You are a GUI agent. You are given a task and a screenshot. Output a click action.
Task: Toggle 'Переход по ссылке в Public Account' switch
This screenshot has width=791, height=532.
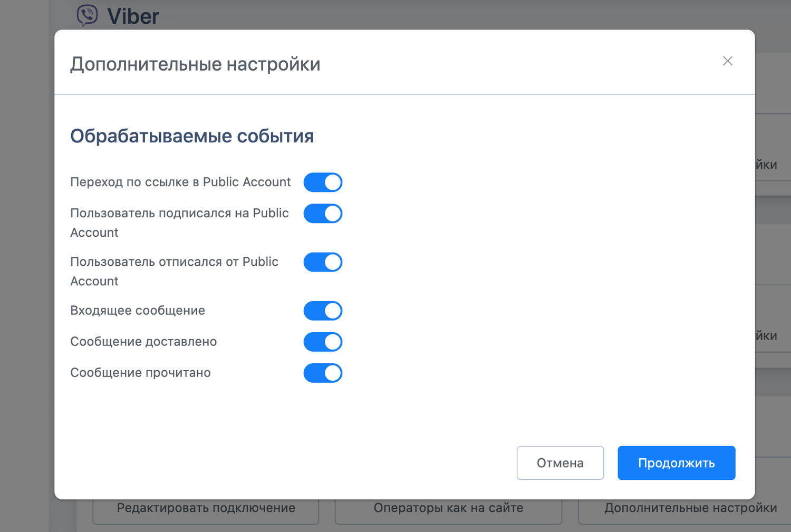pos(323,182)
